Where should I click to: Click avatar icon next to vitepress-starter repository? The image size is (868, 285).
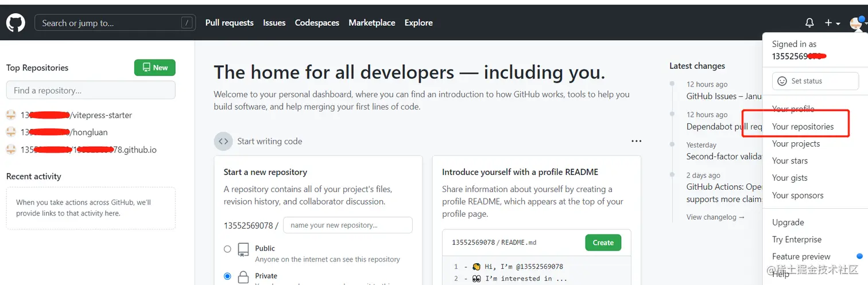tap(10, 115)
